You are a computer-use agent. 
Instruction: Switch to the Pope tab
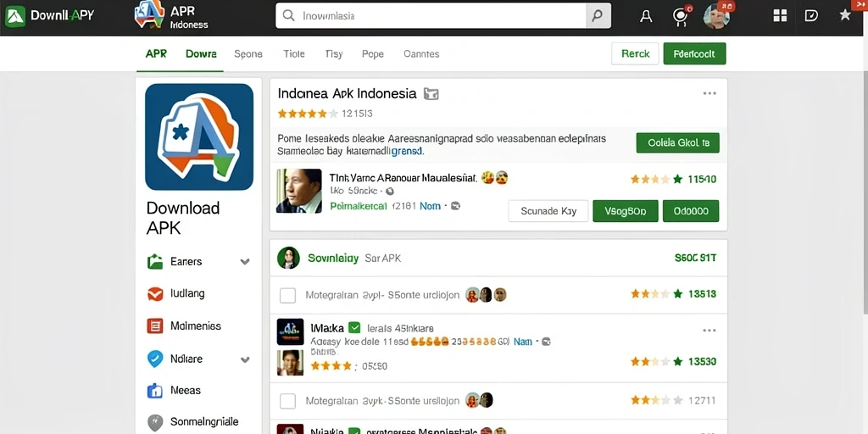pyautogui.click(x=373, y=53)
